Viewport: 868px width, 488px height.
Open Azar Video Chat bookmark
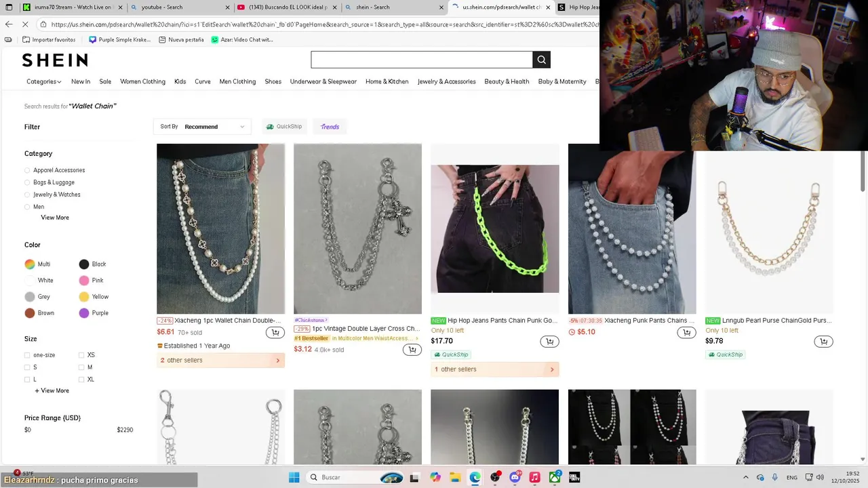[242, 40]
